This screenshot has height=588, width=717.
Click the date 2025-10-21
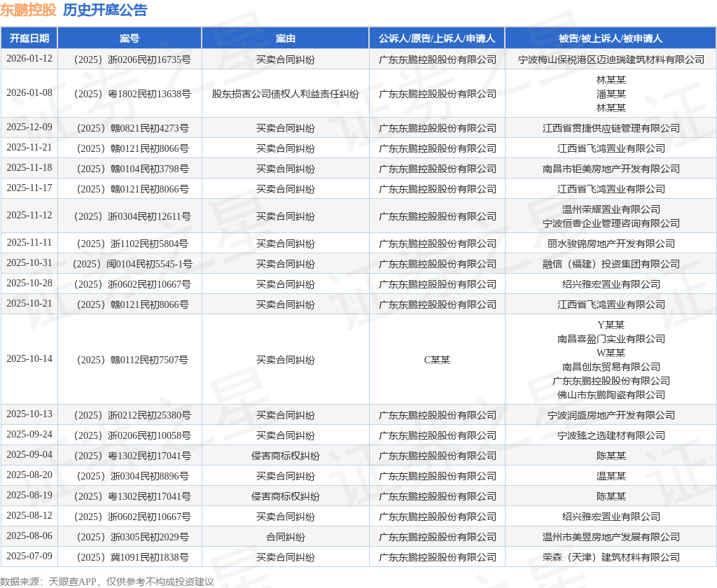(x=29, y=304)
